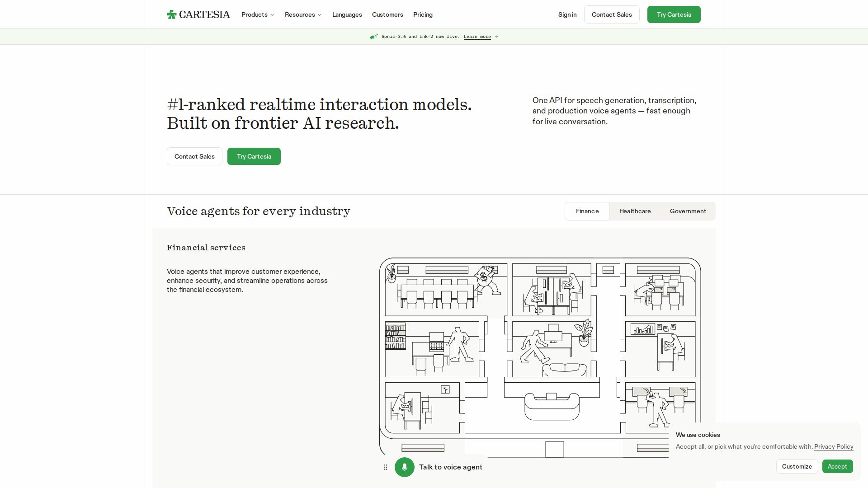868x488 pixels.
Task: Open the Languages page
Action: [347, 14]
